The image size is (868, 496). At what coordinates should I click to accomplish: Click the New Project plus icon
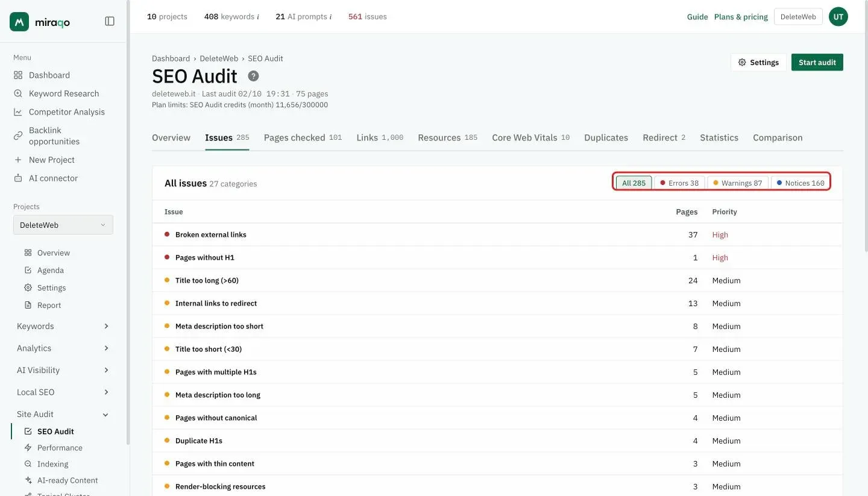(18, 160)
